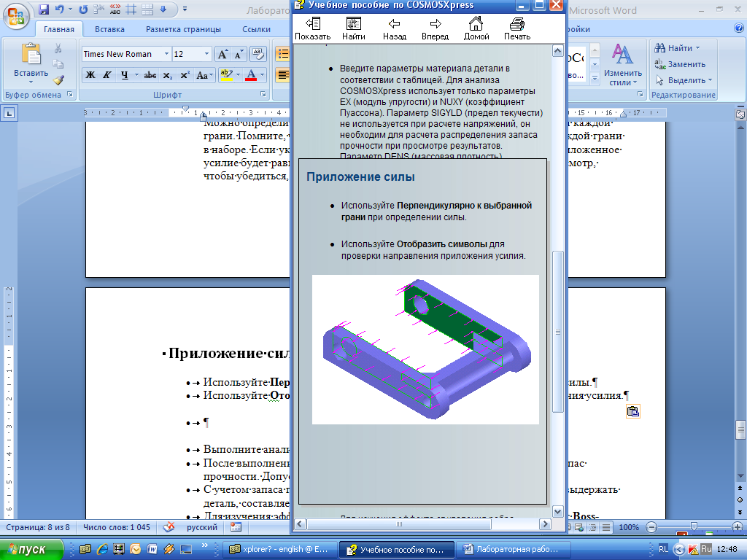Toggle subscript x₂ formatting
The height and width of the screenshot is (560, 747).
pos(167,75)
